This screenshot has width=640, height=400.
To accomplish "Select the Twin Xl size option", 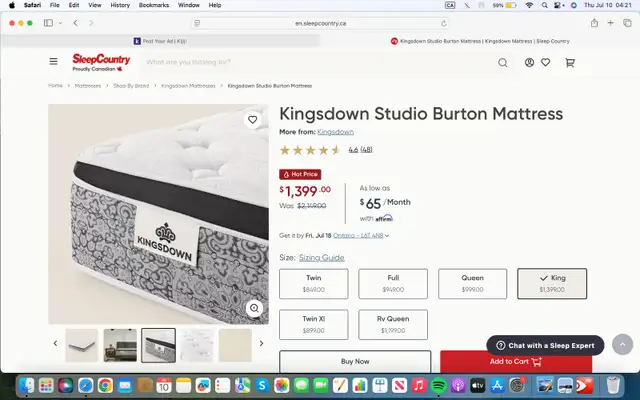I will (x=313, y=324).
